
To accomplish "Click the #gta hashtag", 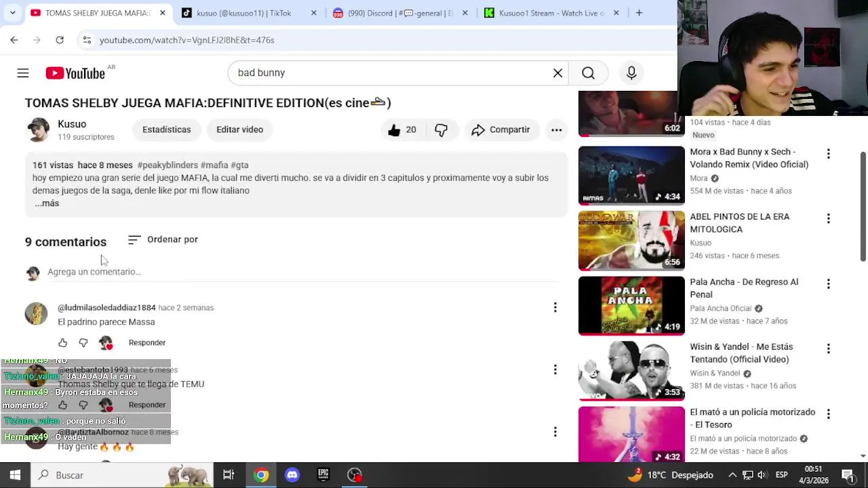I will pos(239,165).
